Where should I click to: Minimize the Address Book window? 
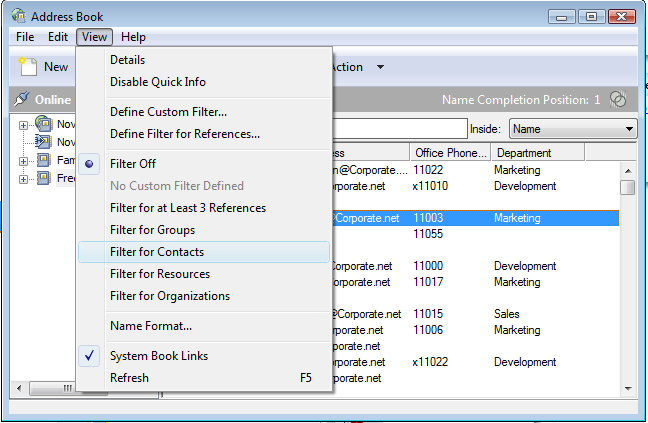tap(561, 17)
